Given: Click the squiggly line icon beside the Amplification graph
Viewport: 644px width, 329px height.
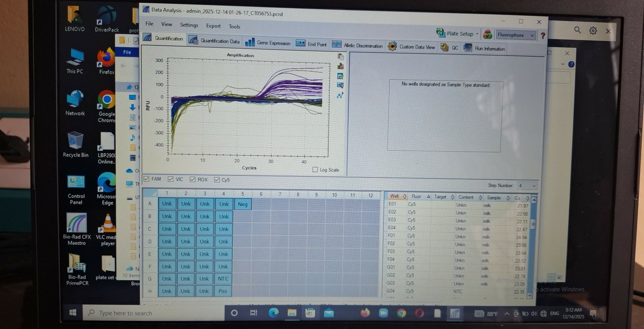Looking at the screenshot, I should point(340,96).
